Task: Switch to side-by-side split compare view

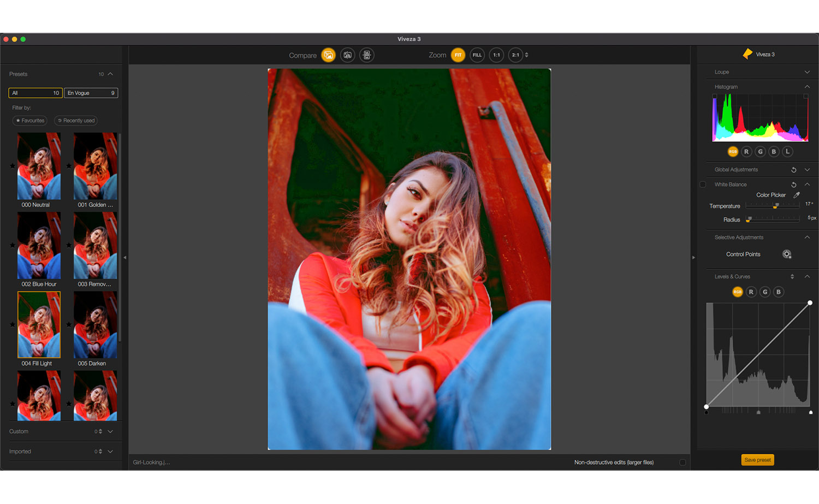Action: pos(347,55)
